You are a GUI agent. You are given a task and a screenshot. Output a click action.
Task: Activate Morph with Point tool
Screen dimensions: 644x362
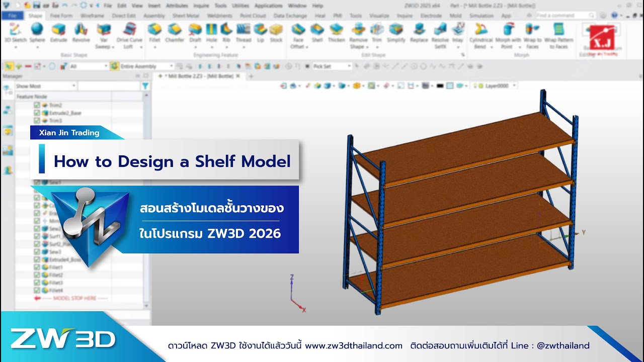pyautogui.click(x=508, y=36)
